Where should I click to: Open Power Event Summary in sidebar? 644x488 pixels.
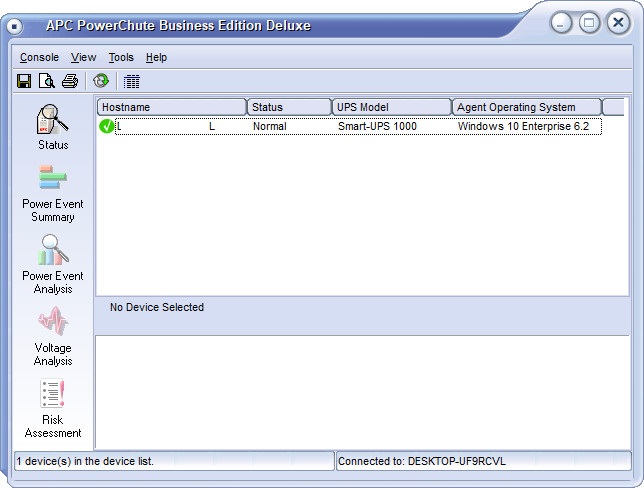pos(53,193)
